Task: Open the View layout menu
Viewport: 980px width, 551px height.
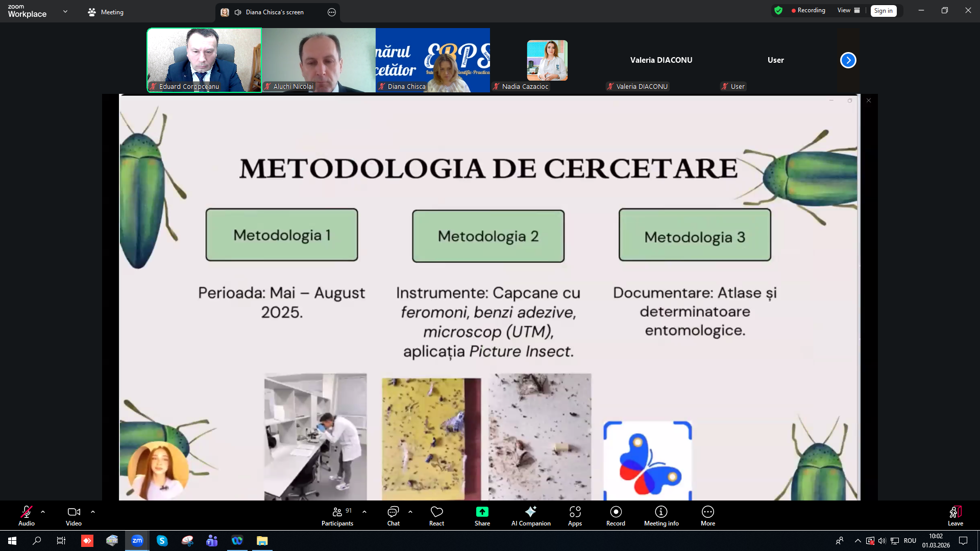Action: 848,10
